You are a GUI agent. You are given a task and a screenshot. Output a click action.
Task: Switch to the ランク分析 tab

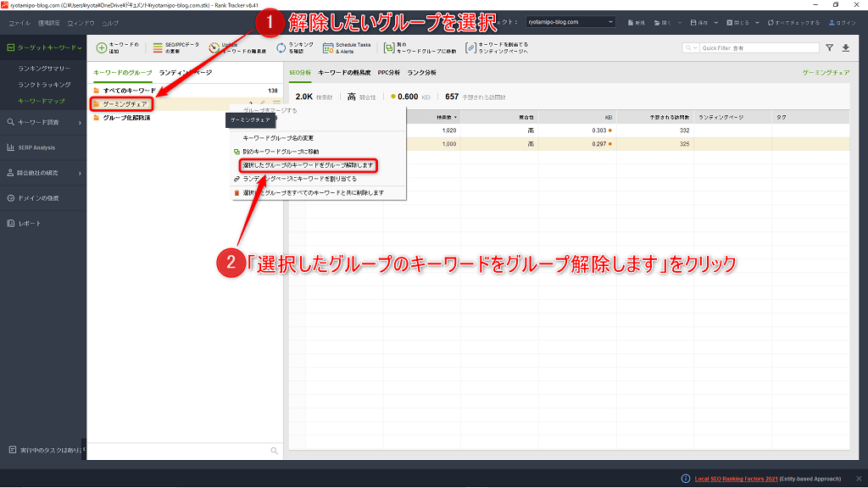[421, 73]
